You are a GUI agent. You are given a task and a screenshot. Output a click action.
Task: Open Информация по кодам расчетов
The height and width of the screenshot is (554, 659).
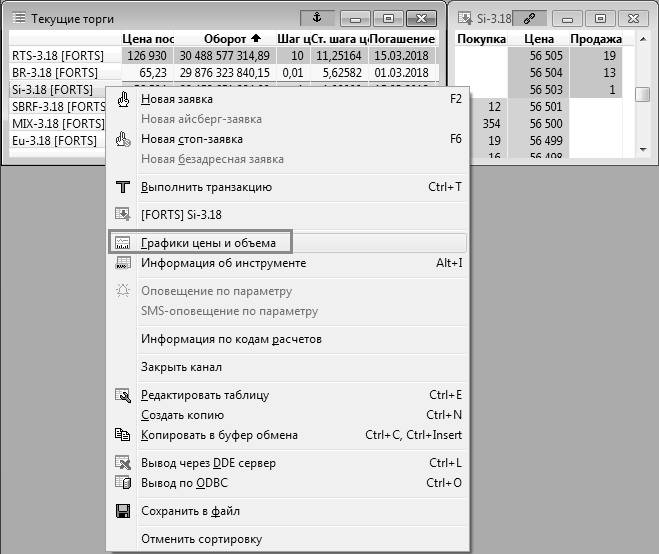coord(231,339)
